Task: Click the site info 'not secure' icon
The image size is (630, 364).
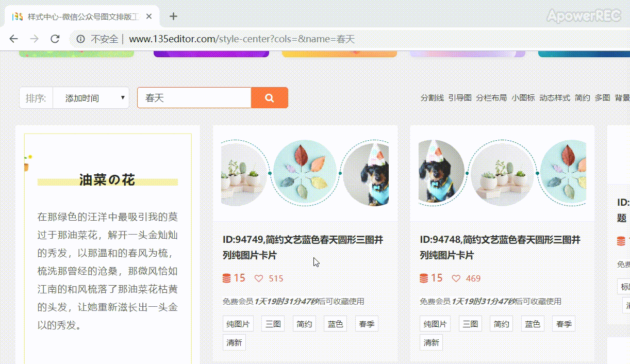Action: [x=80, y=39]
